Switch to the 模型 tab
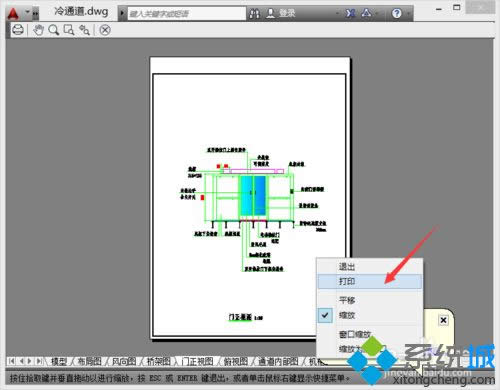The width and height of the screenshot is (500, 390). [59, 361]
